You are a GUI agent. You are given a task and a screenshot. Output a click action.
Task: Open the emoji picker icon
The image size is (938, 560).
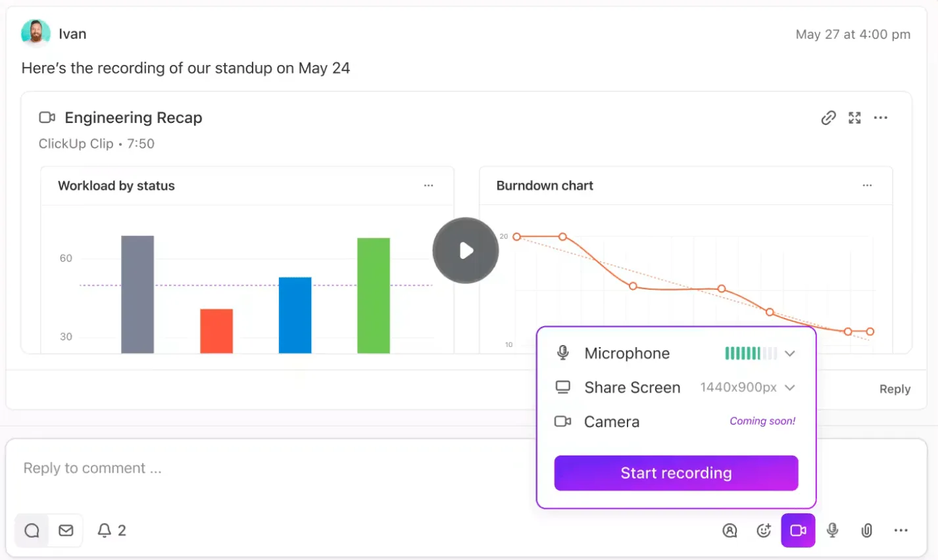(x=764, y=530)
